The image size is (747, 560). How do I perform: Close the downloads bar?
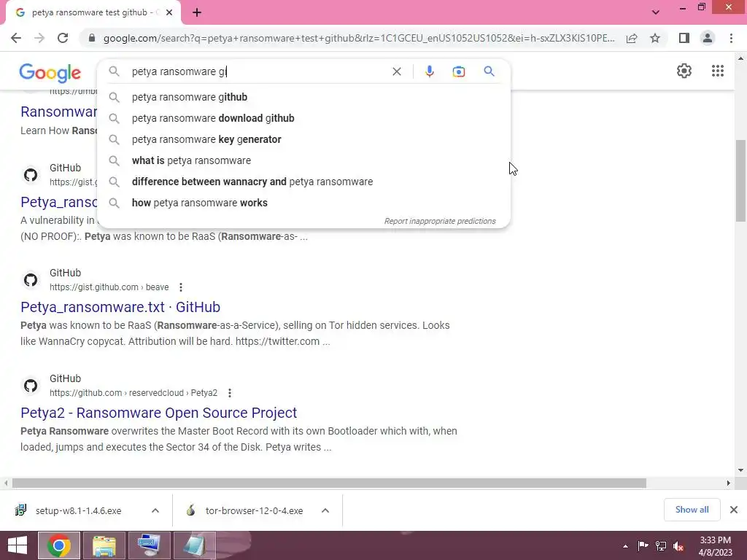pyautogui.click(x=734, y=510)
